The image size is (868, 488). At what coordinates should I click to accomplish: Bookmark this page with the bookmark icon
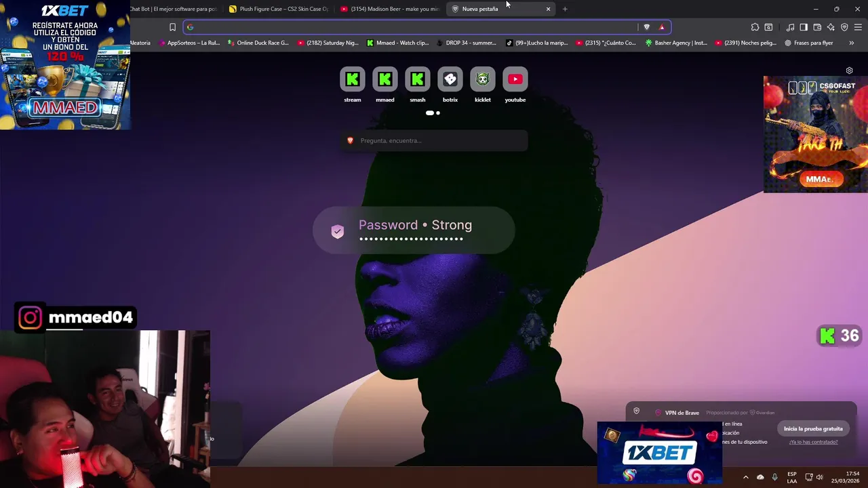click(x=172, y=27)
